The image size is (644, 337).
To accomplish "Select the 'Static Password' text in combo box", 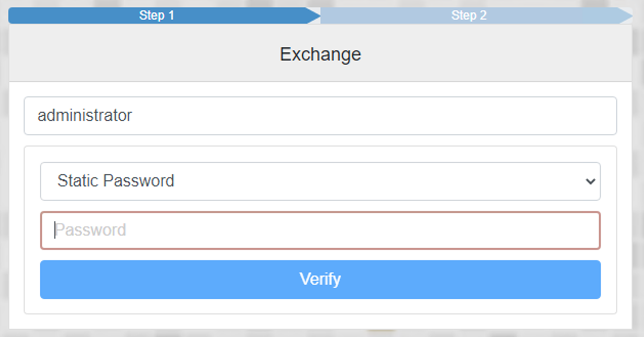I will click(x=116, y=181).
